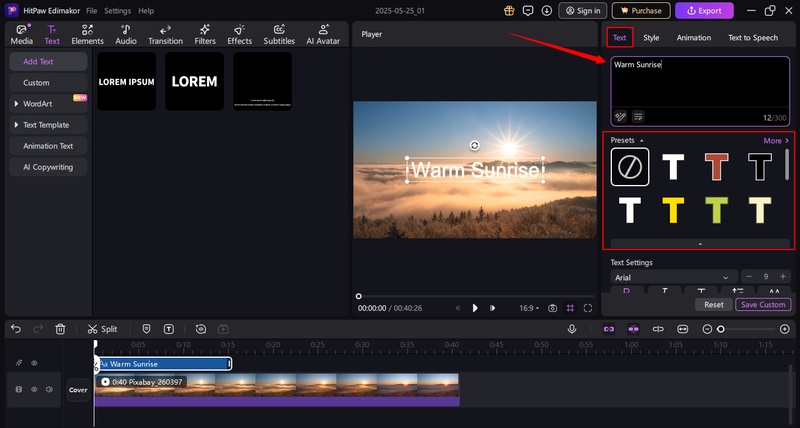Screen dimensions: 800x428
Task: Delete the selected clip with trash icon
Action: click(x=60, y=329)
